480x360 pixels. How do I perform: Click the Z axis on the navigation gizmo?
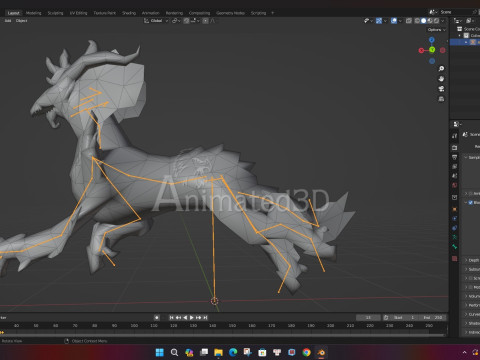coord(432,40)
